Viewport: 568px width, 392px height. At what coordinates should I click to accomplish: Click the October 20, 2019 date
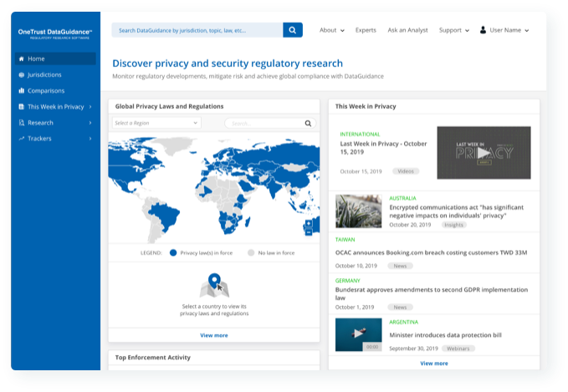click(410, 225)
